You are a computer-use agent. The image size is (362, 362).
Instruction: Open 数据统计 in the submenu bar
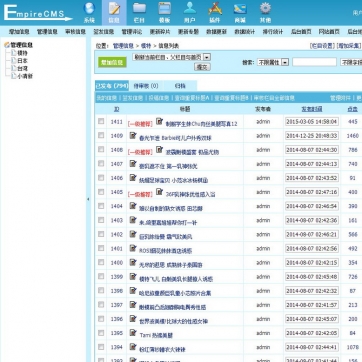245,32
